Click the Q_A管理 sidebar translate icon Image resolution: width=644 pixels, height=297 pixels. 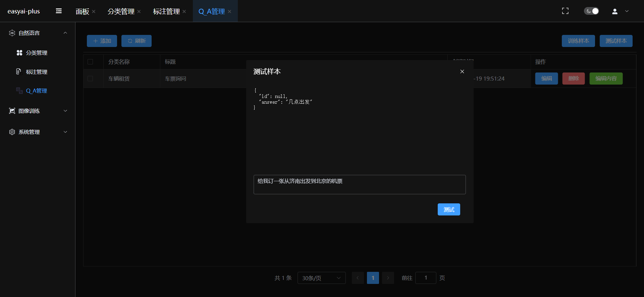[x=19, y=90]
